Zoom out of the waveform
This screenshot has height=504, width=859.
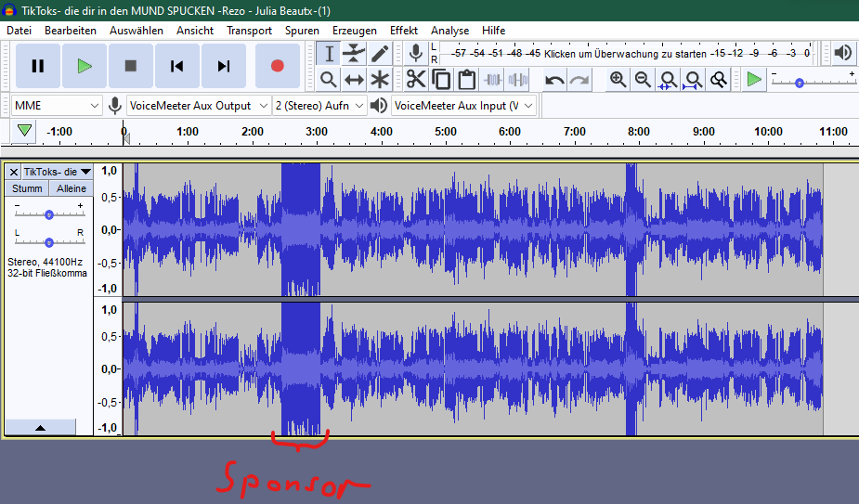pyautogui.click(x=644, y=80)
